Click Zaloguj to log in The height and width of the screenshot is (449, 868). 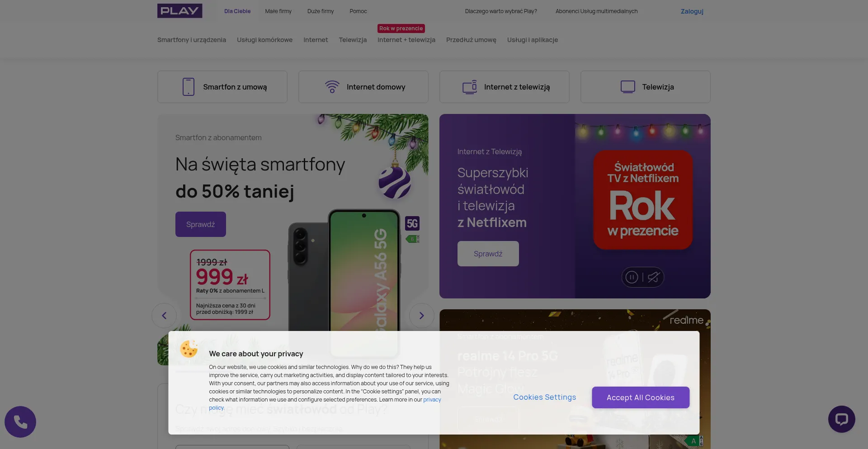[x=692, y=11]
